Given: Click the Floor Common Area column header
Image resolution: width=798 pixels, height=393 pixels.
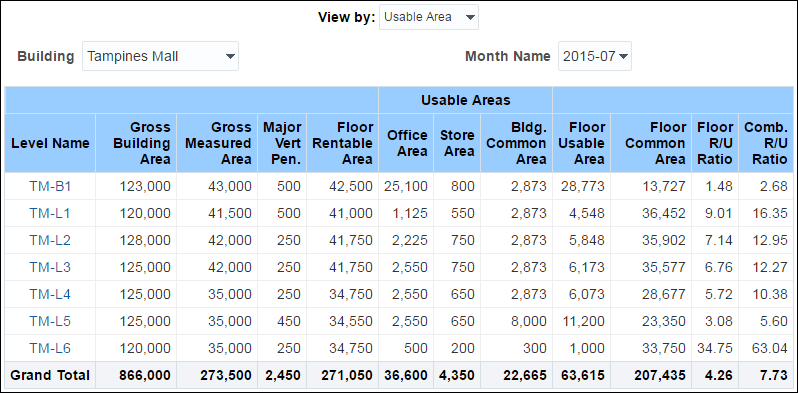Looking at the screenshot, I should (651, 143).
